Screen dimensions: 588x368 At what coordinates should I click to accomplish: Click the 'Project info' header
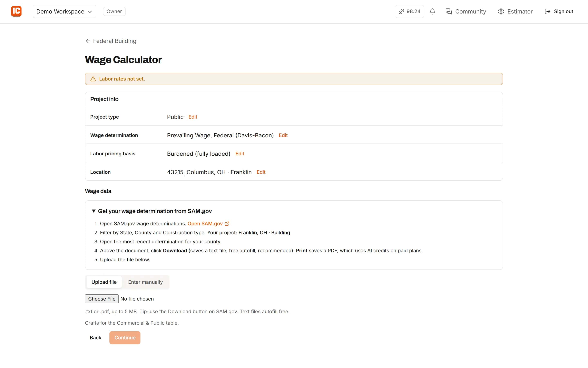104,99
